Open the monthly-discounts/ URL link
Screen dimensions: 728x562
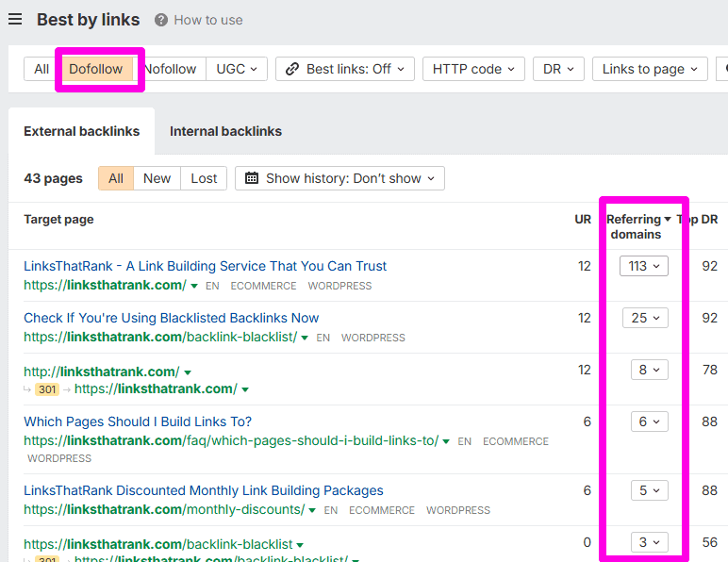(164, 509)
